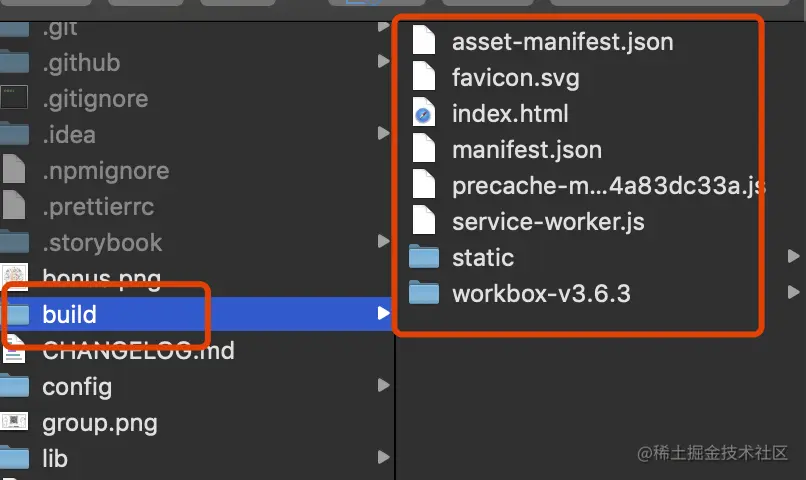The height and width of the screenshot is (480, 806).
Task: Select the static folder icon
Action: [x=424, y=257]
